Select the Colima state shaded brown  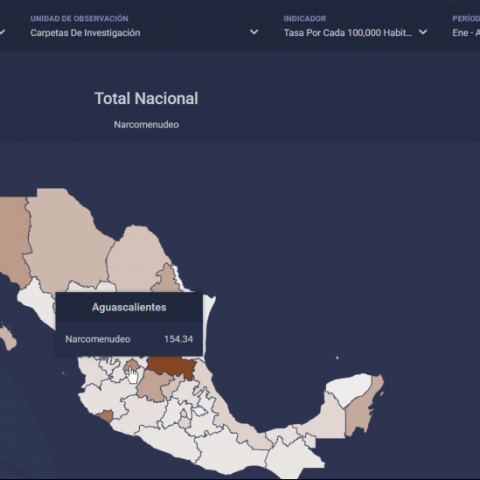coord(106,416)
